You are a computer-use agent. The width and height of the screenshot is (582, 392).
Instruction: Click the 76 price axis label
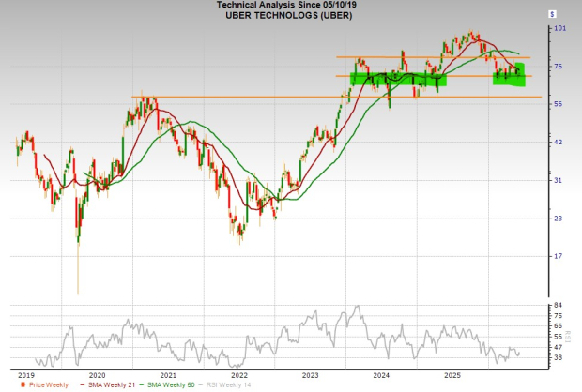(x=558, y=67)
